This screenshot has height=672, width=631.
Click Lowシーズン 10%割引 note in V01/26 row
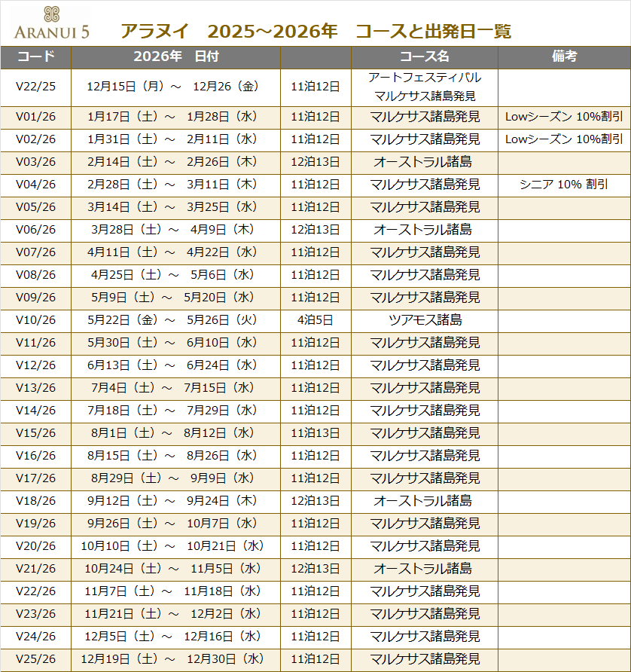click(x=564, y=117)
